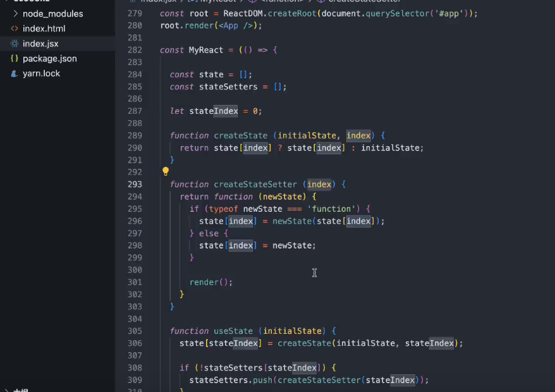Open index.html in the file explorer
This screenshot has width=555, height=392.
[44, 28]
